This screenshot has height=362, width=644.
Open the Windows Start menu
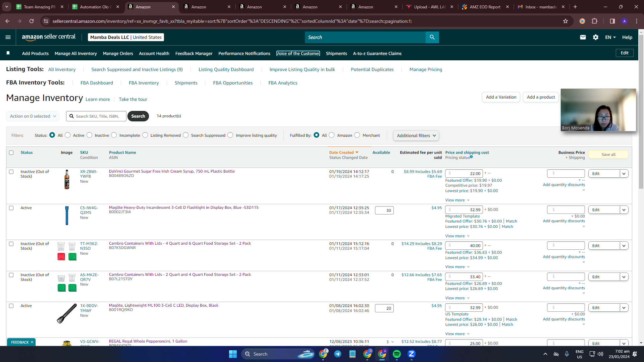(x=233, y=354)
